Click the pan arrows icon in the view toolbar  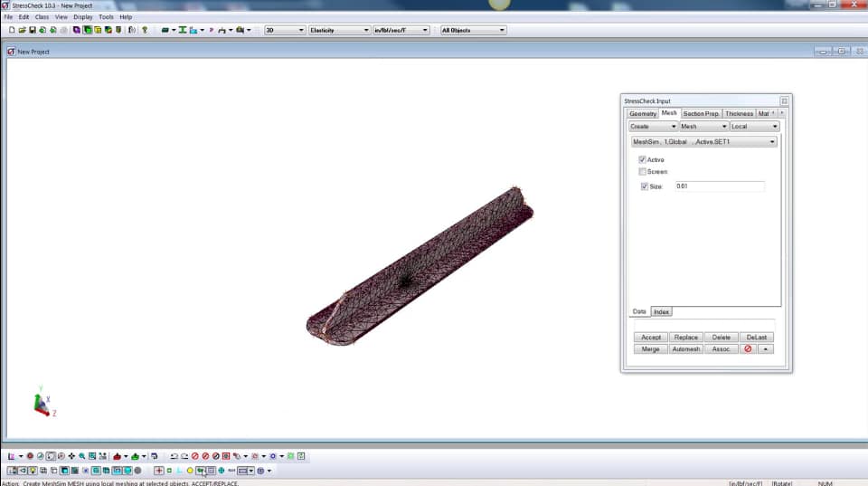[71, 456]
